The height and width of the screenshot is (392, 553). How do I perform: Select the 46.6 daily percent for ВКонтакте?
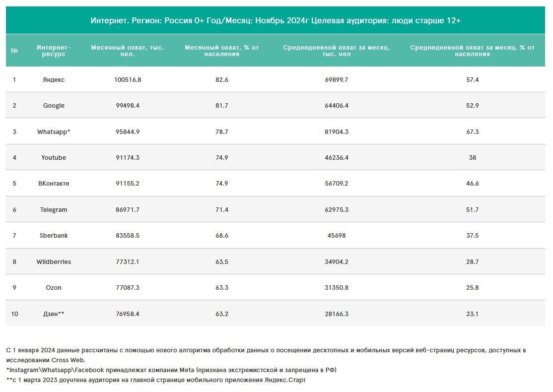(472, 183)
